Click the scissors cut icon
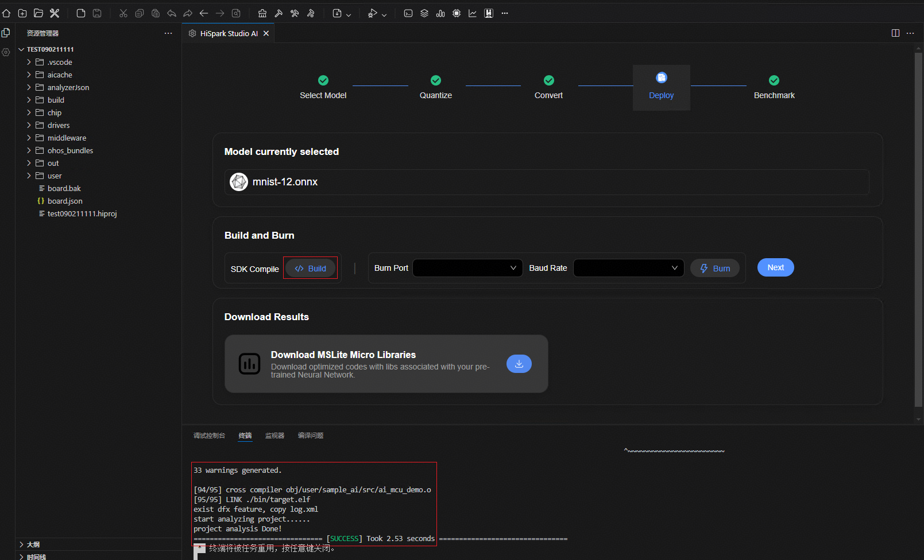Screen dimensions: 924x560 point(123,13)
